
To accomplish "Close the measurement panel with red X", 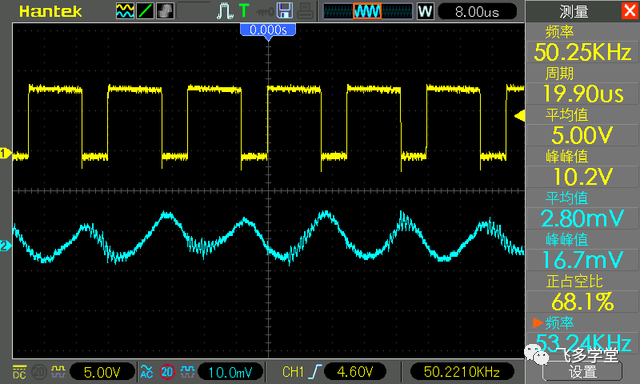I will pyautogui.click(x=630, y=11).
